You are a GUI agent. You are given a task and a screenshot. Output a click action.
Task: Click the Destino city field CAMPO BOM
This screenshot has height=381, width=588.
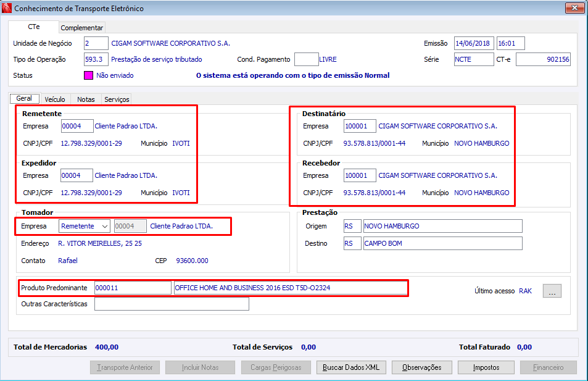point(442,243)
